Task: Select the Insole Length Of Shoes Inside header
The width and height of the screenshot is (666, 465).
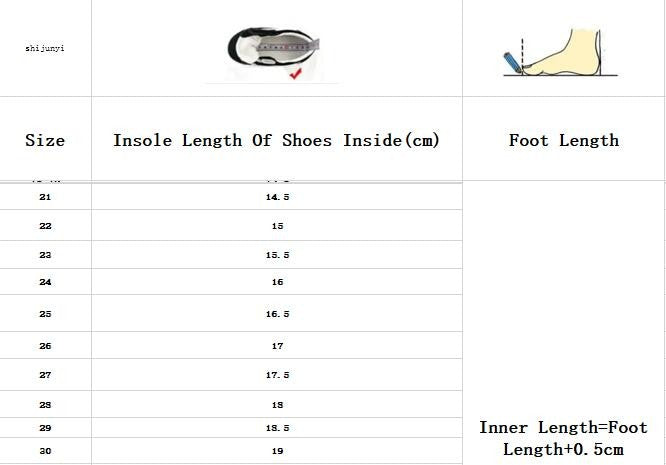Action: (276, 140)
